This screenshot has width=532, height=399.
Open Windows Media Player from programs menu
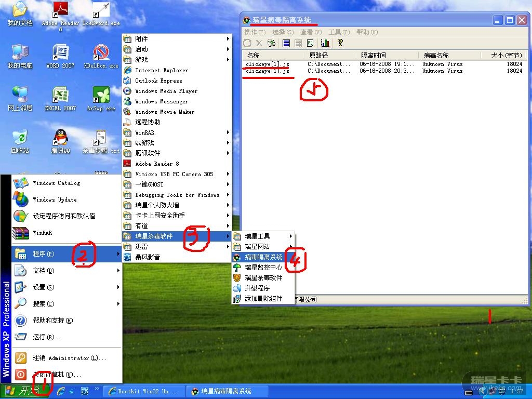(177, 91)
